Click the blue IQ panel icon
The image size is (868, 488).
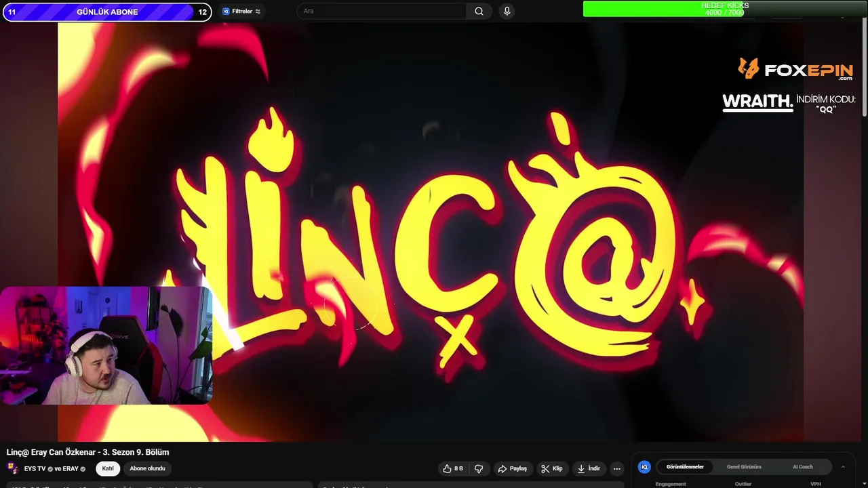[644, 467]
